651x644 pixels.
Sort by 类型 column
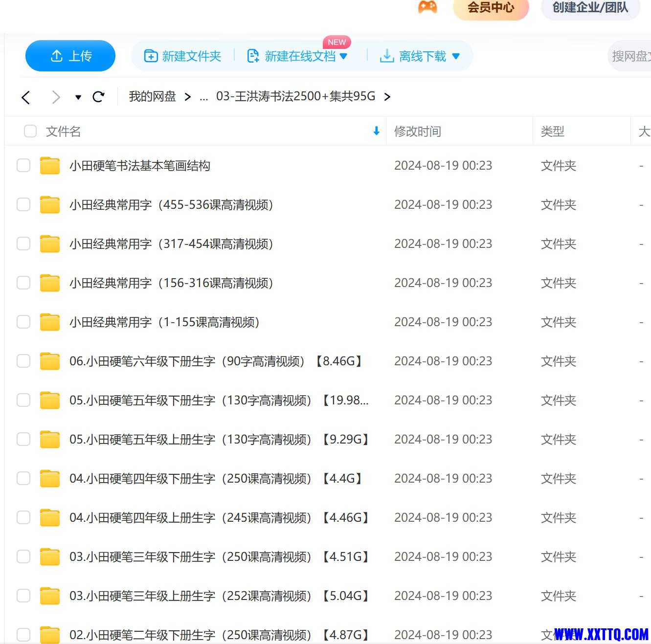(x=553, y=131)
